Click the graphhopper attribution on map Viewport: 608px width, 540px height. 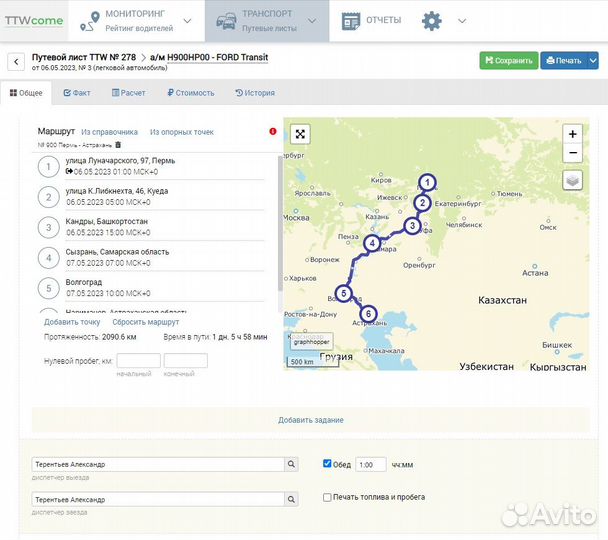pos(311,342)
